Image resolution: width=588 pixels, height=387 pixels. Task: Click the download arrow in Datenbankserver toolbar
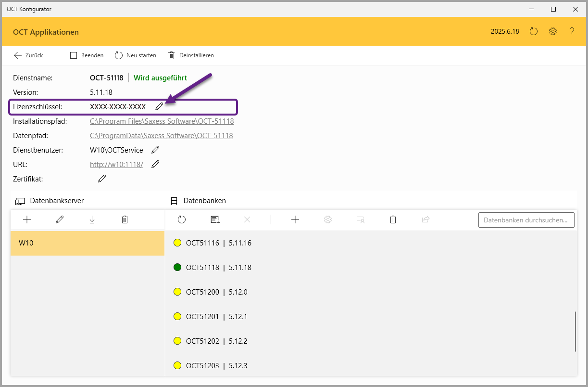click(92, 219)
